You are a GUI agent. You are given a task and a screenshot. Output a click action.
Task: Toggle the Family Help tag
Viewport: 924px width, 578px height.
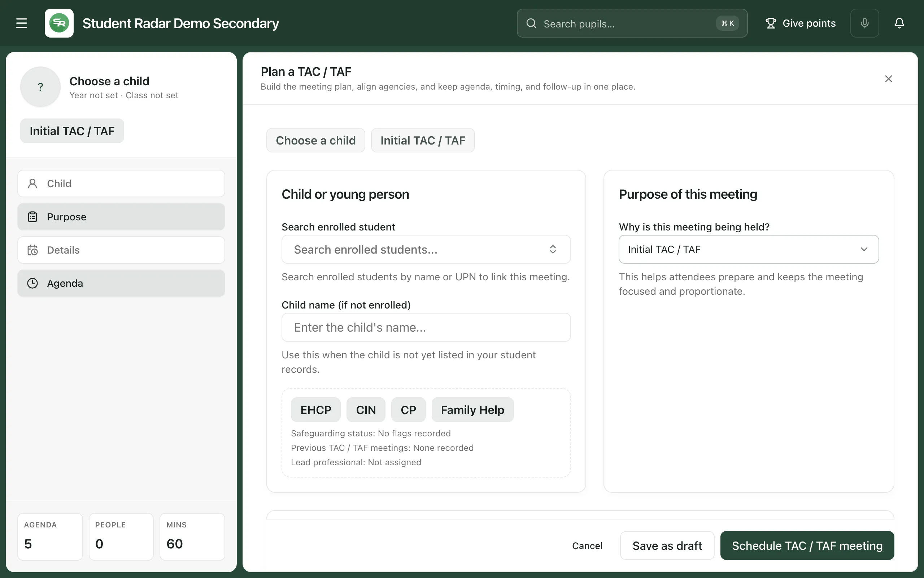(472, 410)
